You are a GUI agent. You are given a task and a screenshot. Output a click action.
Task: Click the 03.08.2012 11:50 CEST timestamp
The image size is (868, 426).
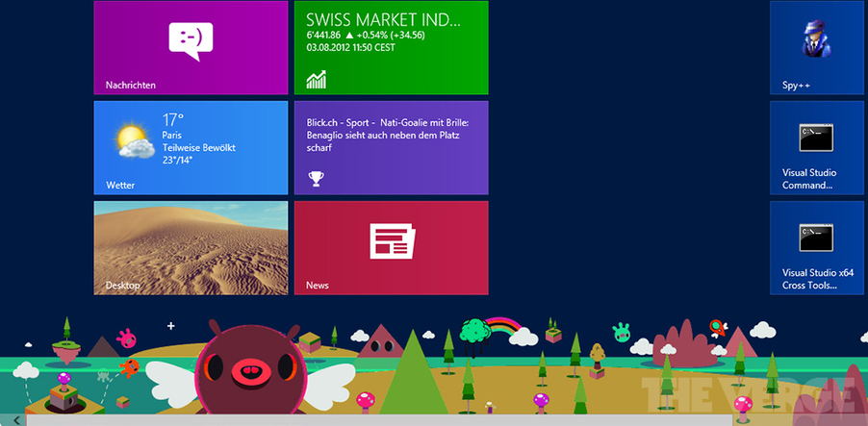click(351, 47)
